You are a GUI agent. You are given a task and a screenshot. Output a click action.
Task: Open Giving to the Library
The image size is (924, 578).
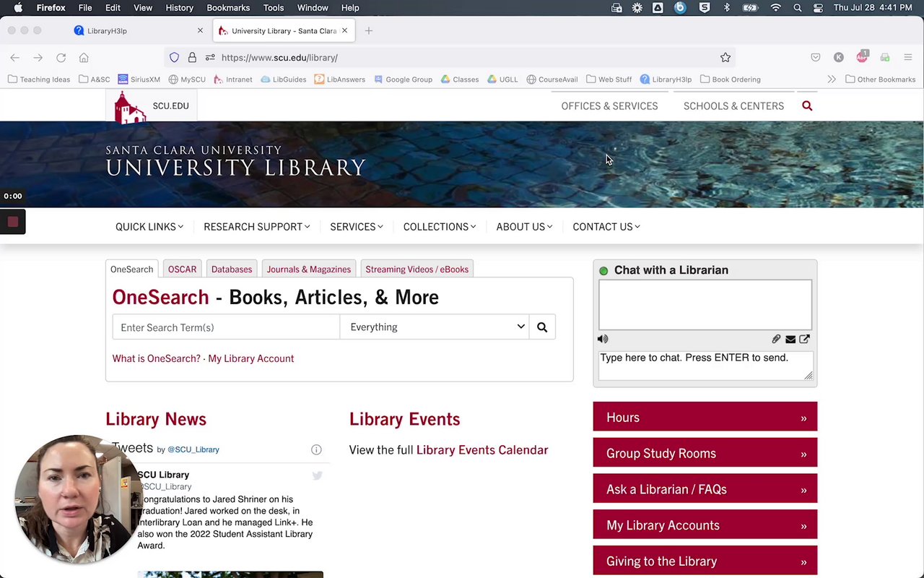click(705, 561)
